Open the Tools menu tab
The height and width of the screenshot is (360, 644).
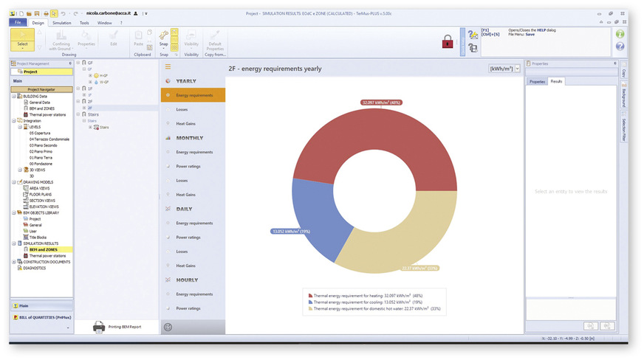85,23
